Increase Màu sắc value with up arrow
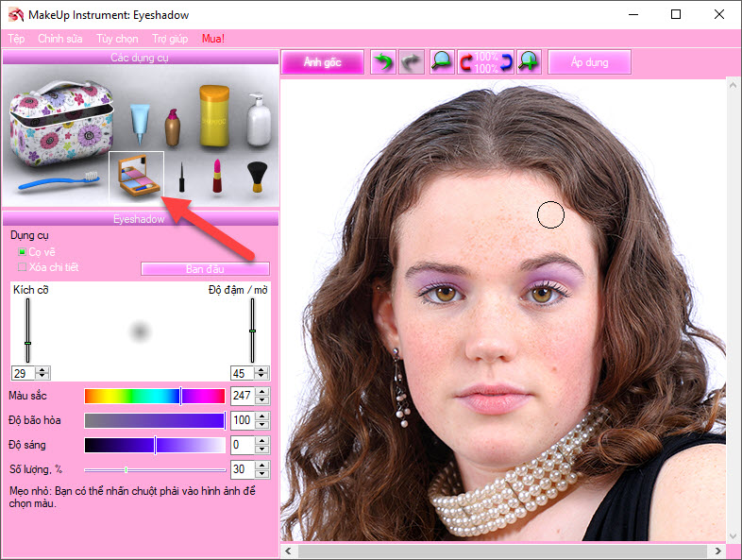The width and height of the screenshot is (742, 560). click(x=262, y=392)
